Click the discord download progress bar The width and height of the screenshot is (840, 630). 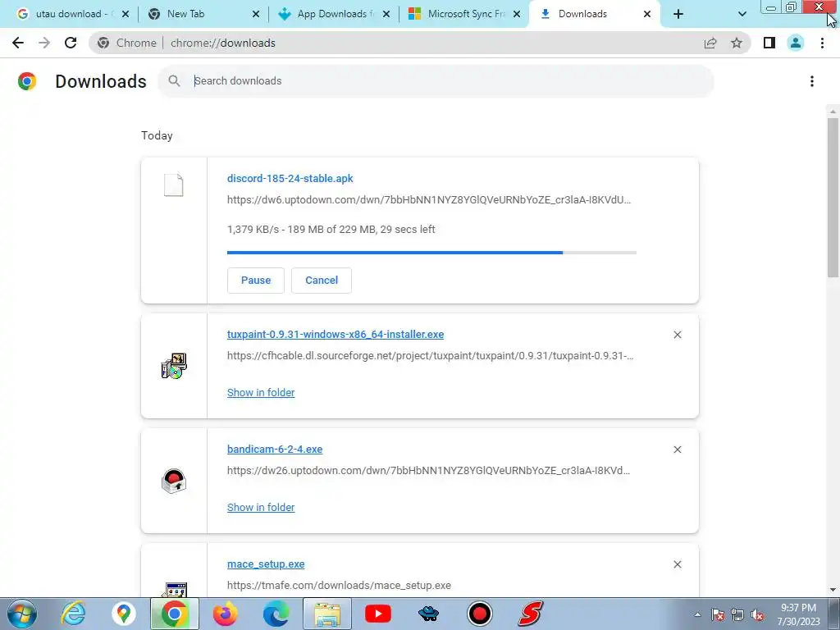(x=431, y=253)
